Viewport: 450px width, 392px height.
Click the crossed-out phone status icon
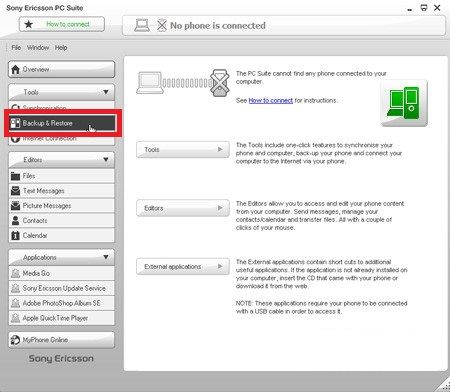click(x=162, y=25)
